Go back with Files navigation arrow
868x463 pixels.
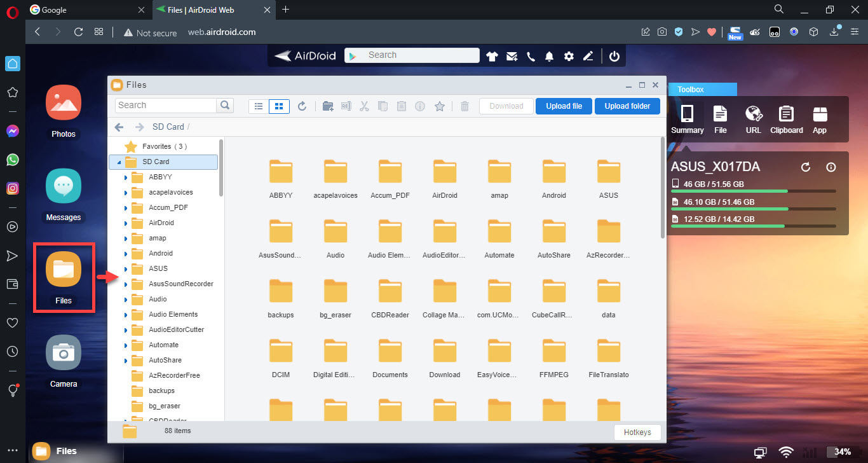point(119,127)
